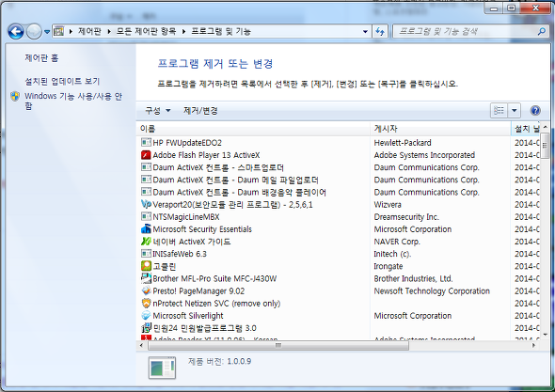Open the view options dropdown arrow
This screenshot has height=392, width=555.
(x=514, y=111)
